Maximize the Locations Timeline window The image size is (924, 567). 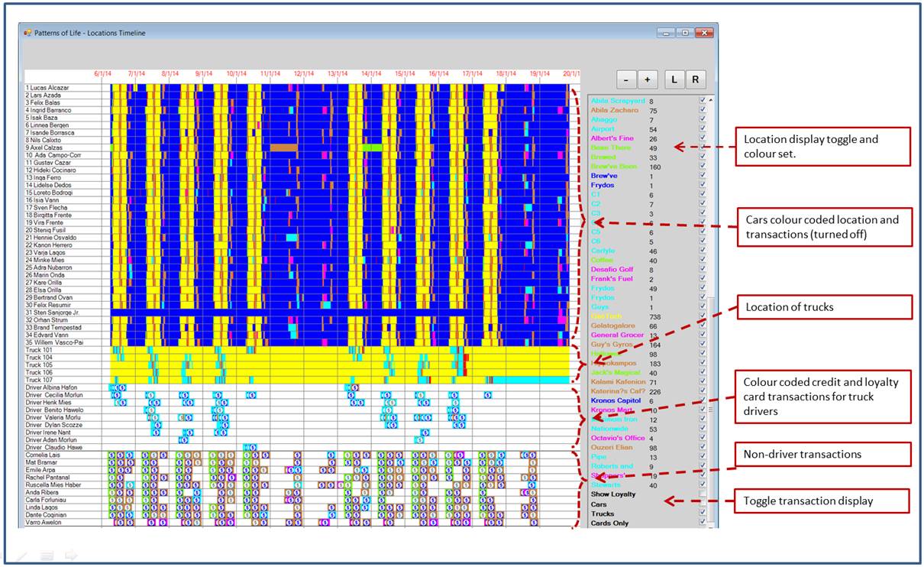tap(685, 33)
